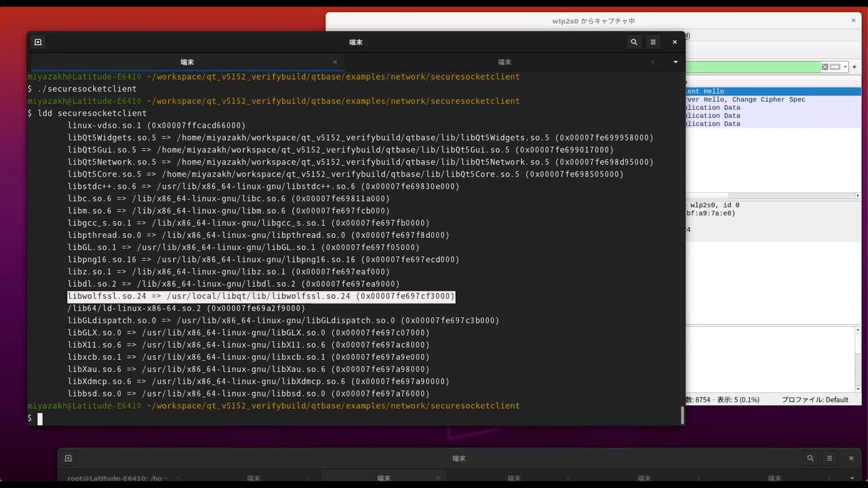Open the bottom terminal's hamburger menu
Image resolution: width=868 pixels, height=488 pixels.
(x=829, y=458)
